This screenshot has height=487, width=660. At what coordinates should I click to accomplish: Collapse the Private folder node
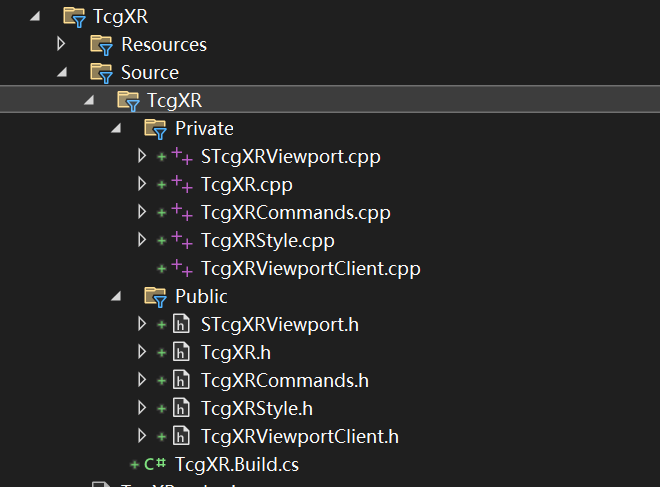[x=115, y=128]
